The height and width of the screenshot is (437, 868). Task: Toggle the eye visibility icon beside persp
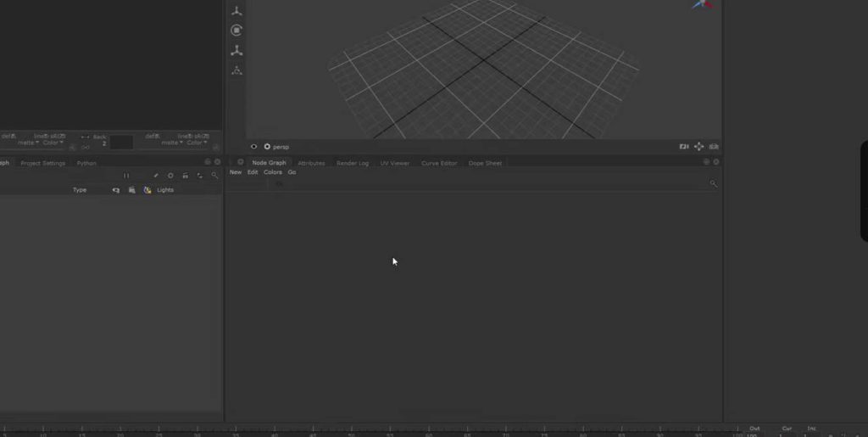[253, 147]
